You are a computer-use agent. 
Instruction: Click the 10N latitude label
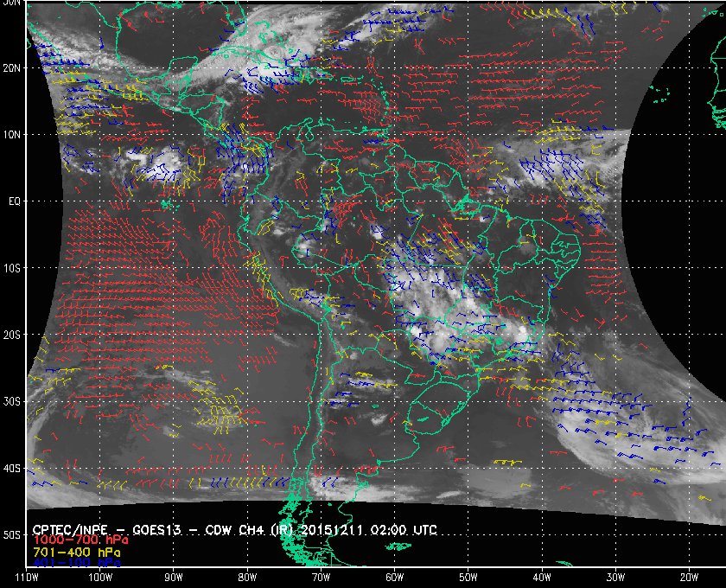[x=11, y=134]
